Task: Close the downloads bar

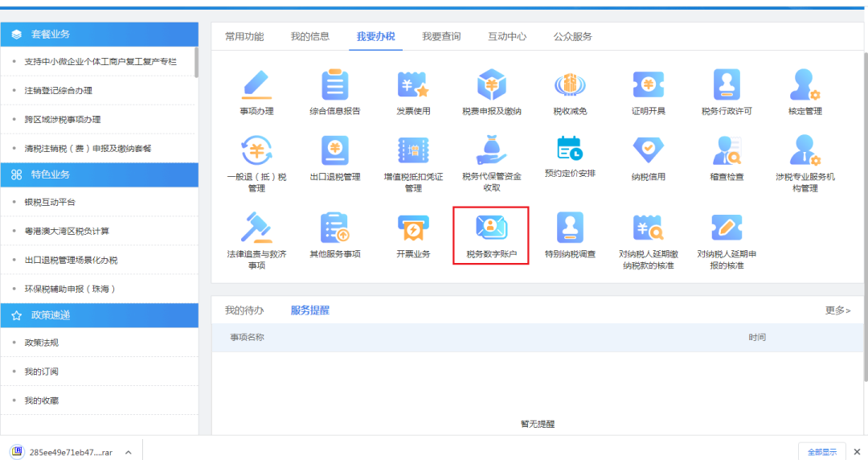Action: point(857,452)
